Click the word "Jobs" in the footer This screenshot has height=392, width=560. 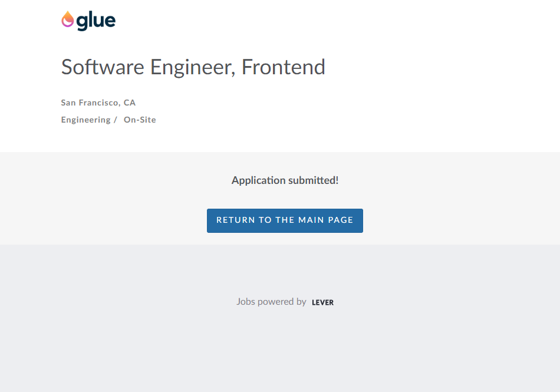(246, 302)
